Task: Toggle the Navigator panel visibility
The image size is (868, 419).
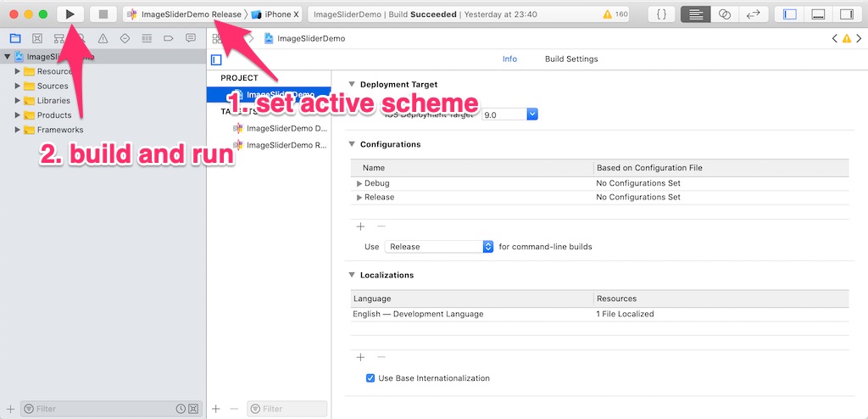Action: (x=789, y=14)
